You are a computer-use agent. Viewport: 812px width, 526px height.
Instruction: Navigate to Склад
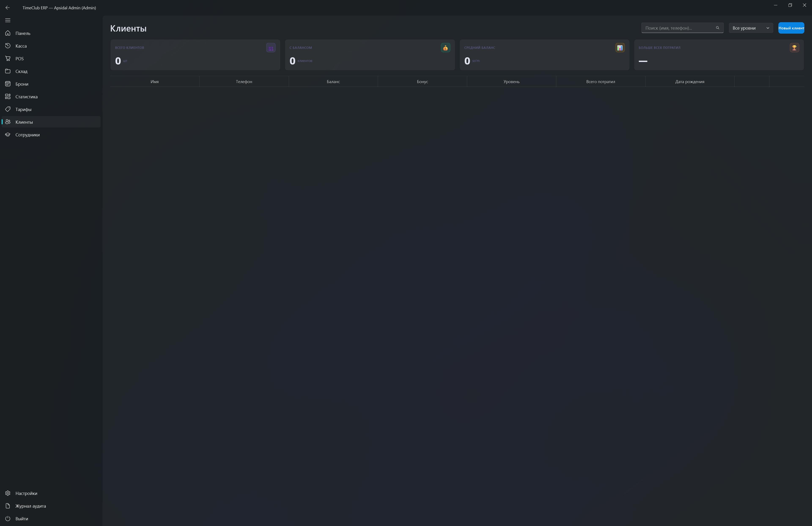point(51,71)
